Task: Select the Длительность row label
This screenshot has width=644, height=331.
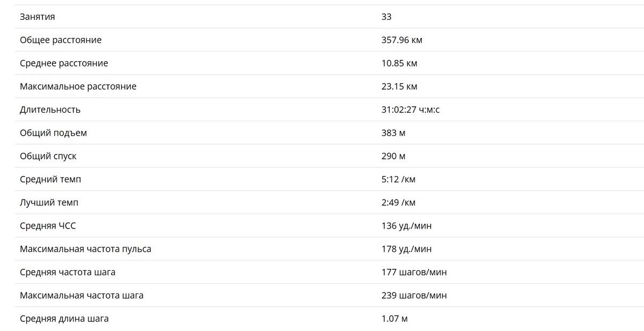Action: point(50,110)
